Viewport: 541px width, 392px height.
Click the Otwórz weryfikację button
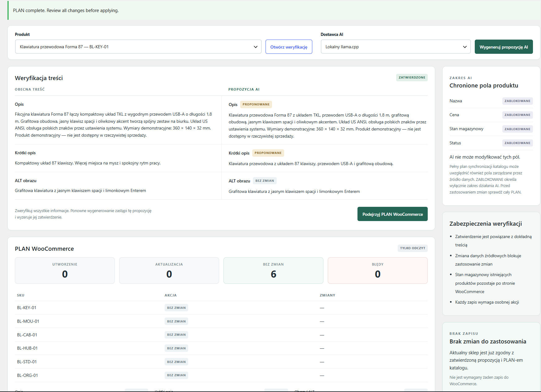pyautogui.click(x=289, y=47)
